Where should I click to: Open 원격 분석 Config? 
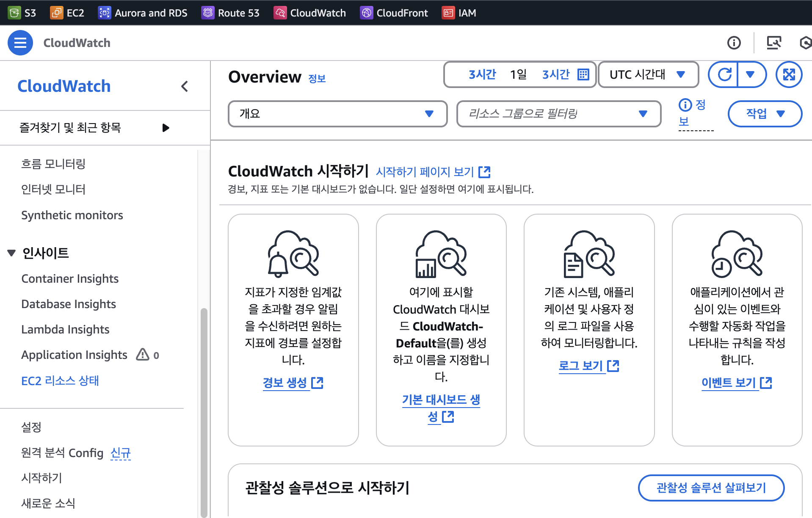point(62,453)
